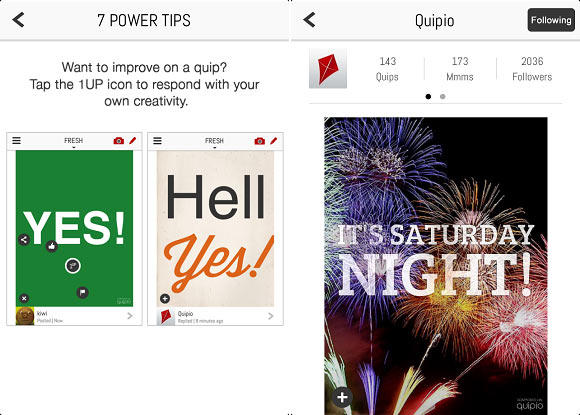This screenshot has width=580, height=415.
Task: View the 173 Mmms count
Action: 460,69
